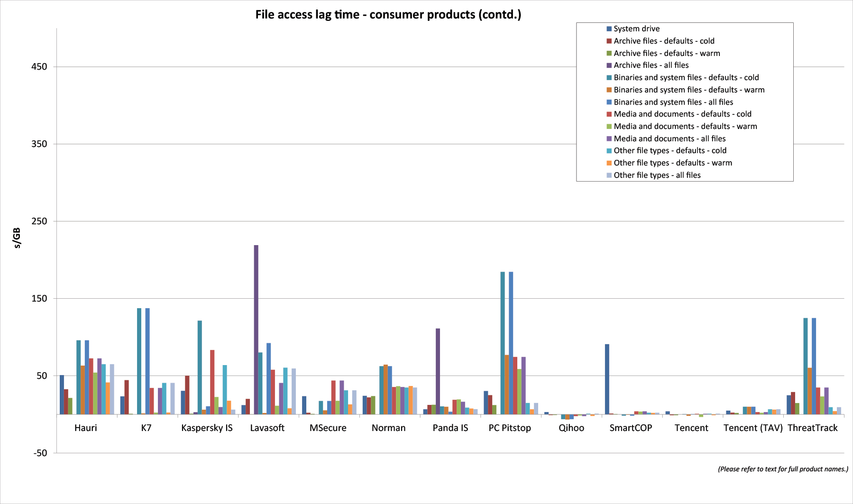Click the 's/GB' y-axis title
This screenshot has width=853, height=504.
point(17,238)
